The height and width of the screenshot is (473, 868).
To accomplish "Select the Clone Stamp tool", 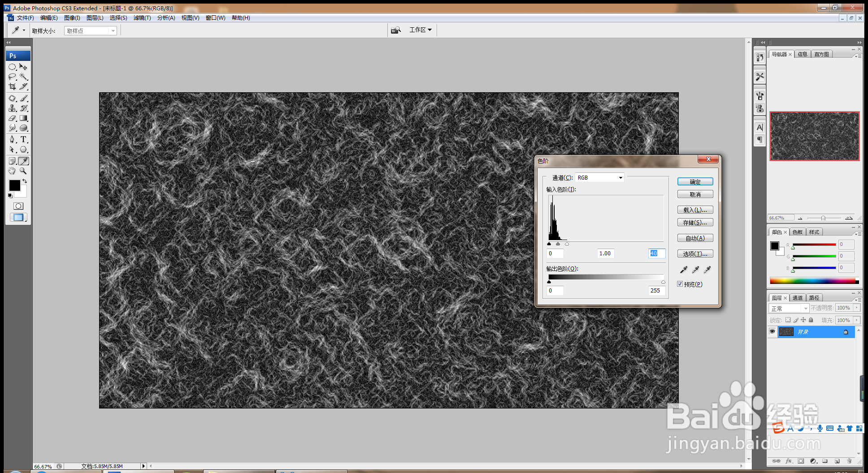I will point(13,108).
